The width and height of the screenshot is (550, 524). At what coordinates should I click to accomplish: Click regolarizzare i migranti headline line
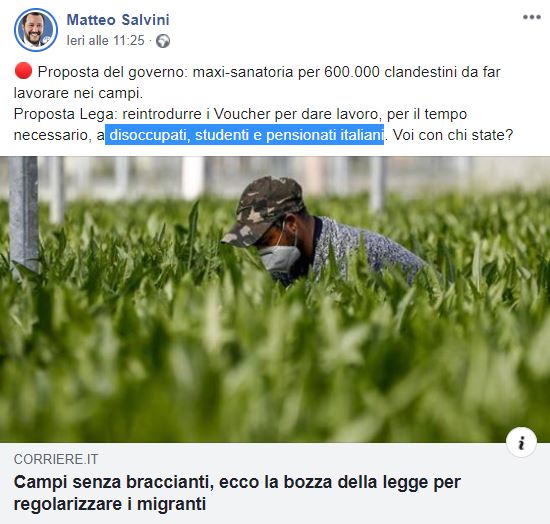pyautogui.click(x=110, y=504)
